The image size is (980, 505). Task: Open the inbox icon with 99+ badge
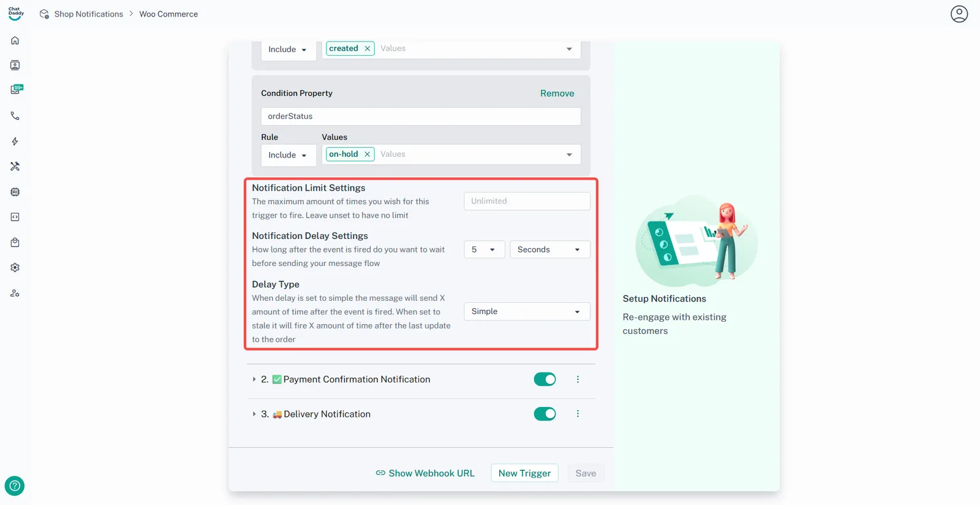coord(16,89)
